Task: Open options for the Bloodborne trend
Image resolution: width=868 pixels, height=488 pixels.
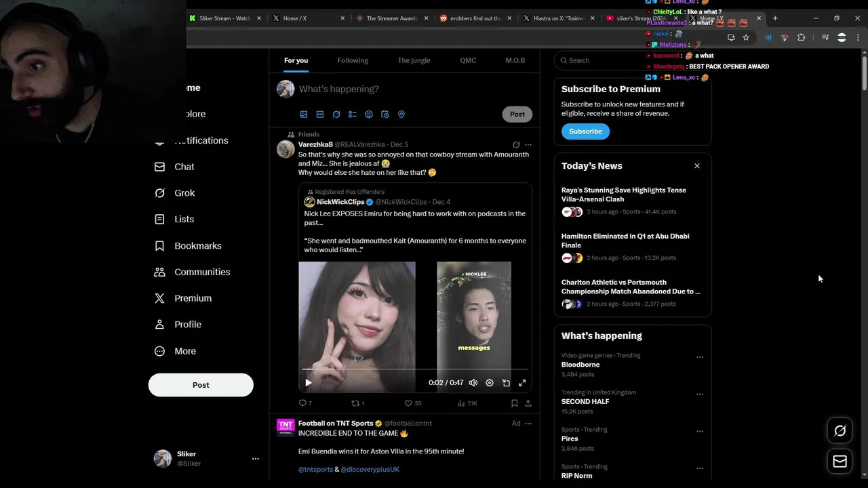Action: tap(700, 357)
